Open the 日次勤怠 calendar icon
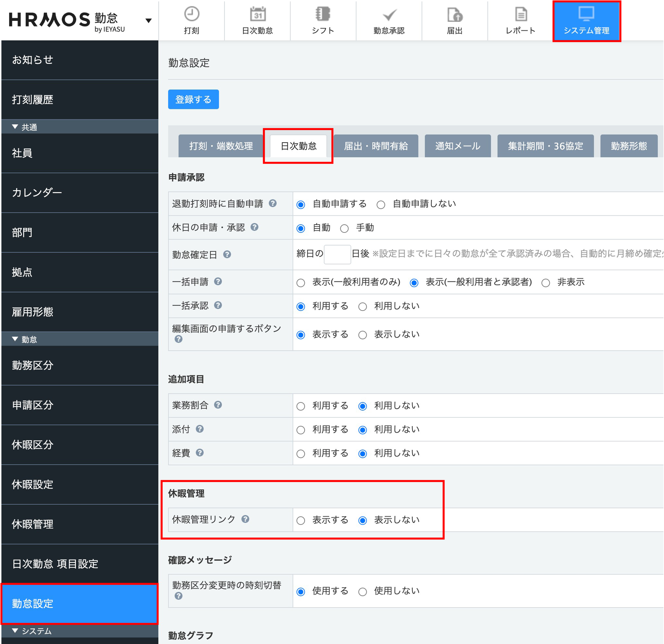 258,15
